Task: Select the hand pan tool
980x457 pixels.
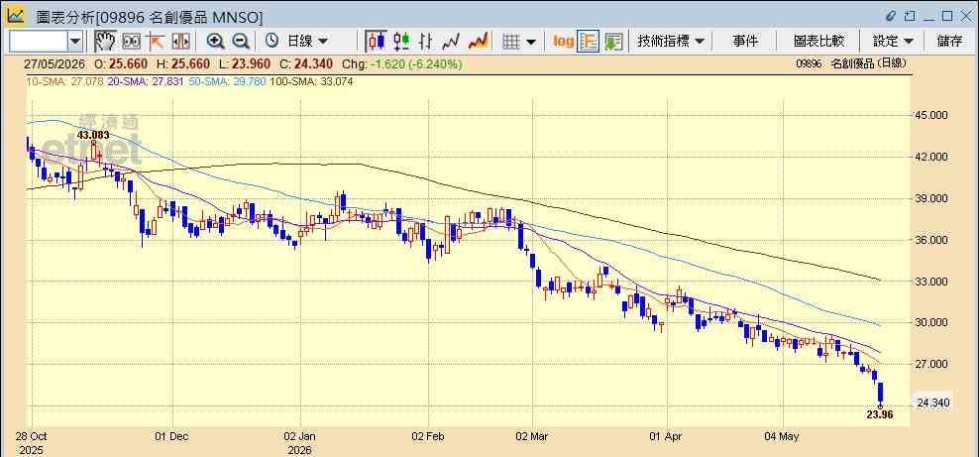Action: (105, 42)
